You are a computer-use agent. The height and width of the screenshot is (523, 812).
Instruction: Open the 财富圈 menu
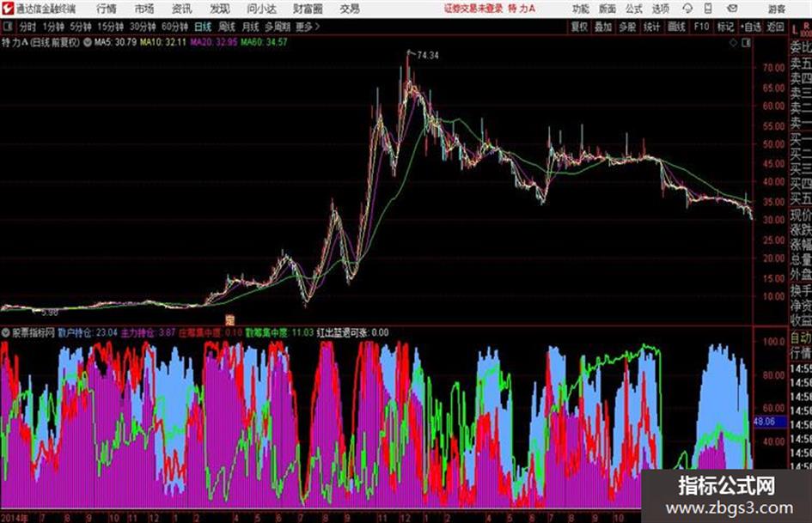pyautogui.click(x=308, y=9)
